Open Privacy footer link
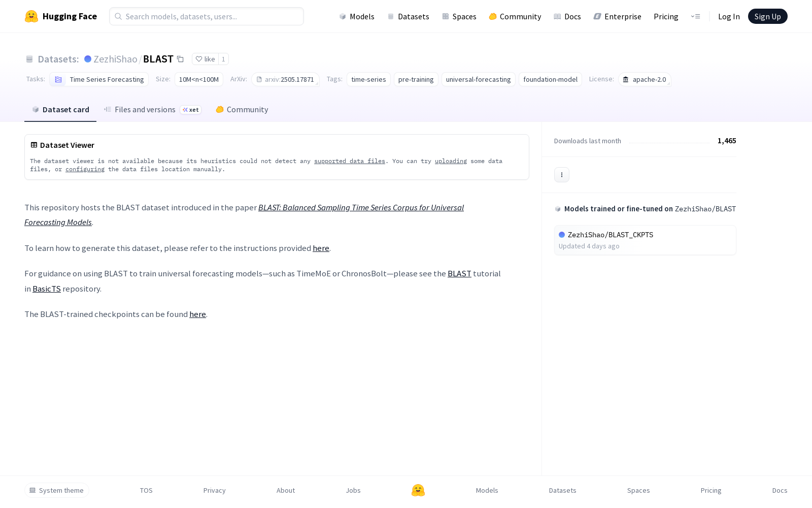The image size is (812, 508). [x=214, y=490]
